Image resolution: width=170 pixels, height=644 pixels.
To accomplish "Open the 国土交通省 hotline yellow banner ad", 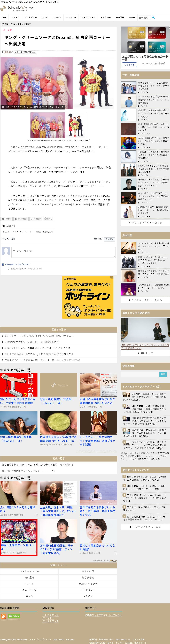I will 88,297.
